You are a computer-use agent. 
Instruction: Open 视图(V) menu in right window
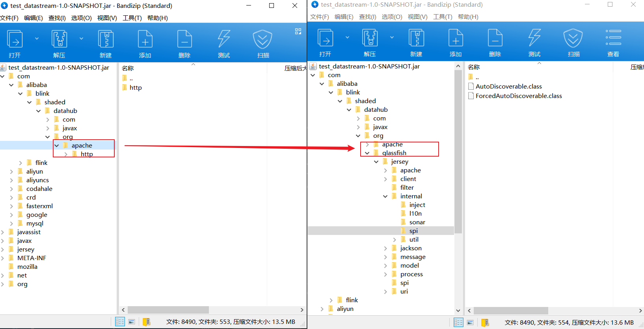tap(417, 17)
